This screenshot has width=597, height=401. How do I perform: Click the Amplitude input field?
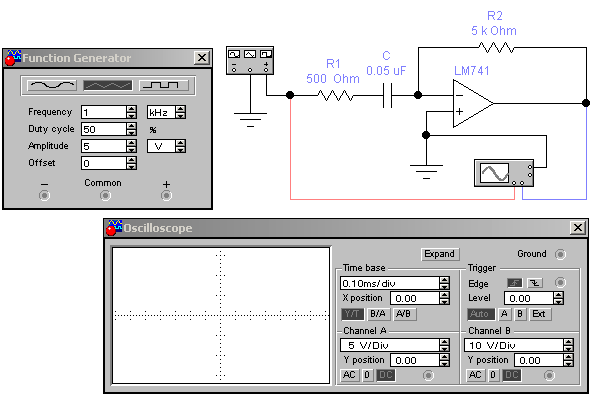(104, 146)
